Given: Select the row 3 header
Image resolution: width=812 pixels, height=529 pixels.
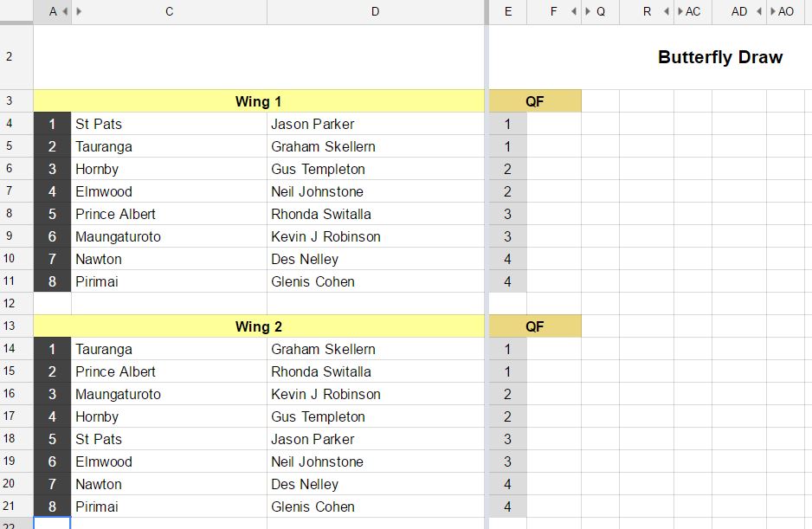Looking at the screenshot, I should [10, 101].
